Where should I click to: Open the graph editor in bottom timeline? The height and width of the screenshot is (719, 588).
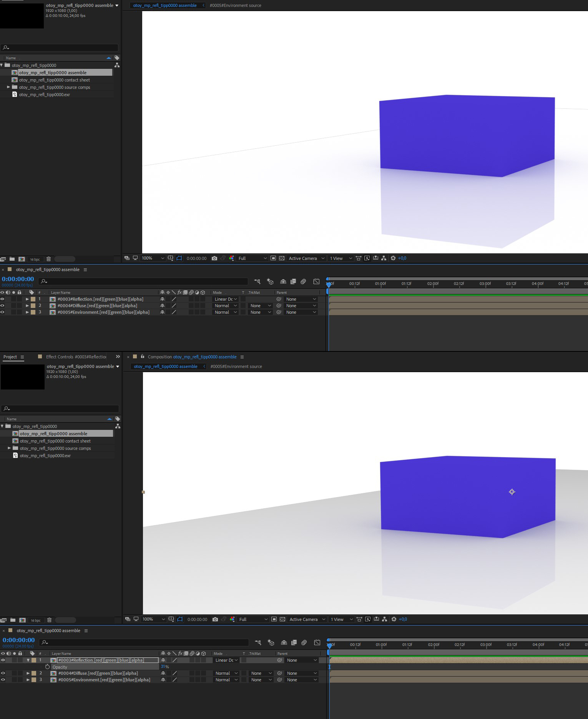click(x=317, y=642)
